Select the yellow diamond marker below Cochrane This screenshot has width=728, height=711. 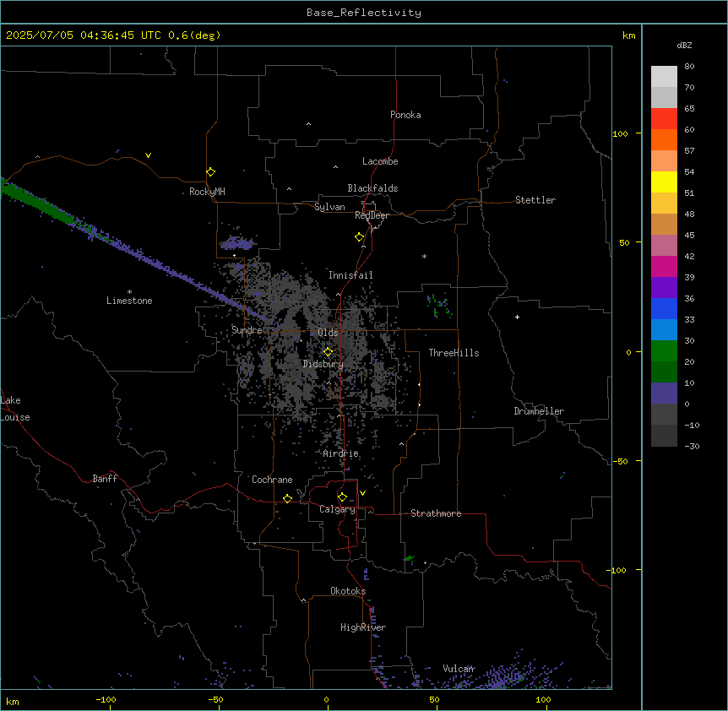tap(287, 498)
